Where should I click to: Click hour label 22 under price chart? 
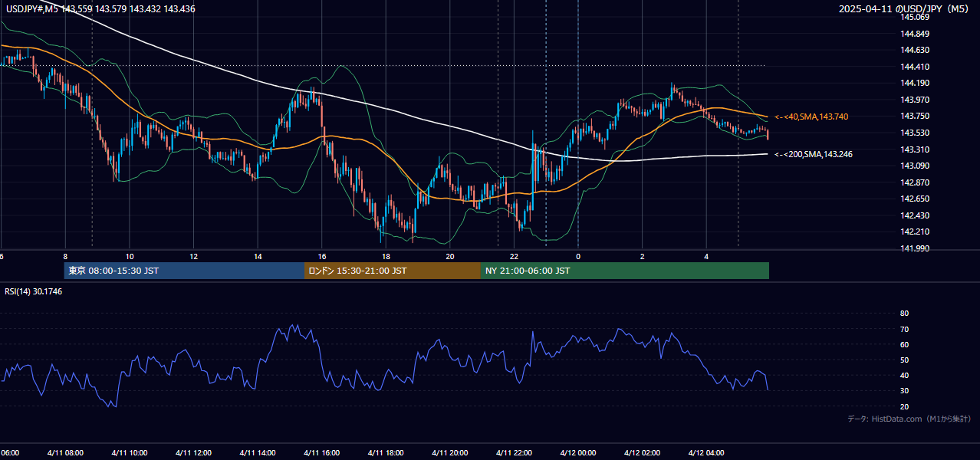pos(514,256)
